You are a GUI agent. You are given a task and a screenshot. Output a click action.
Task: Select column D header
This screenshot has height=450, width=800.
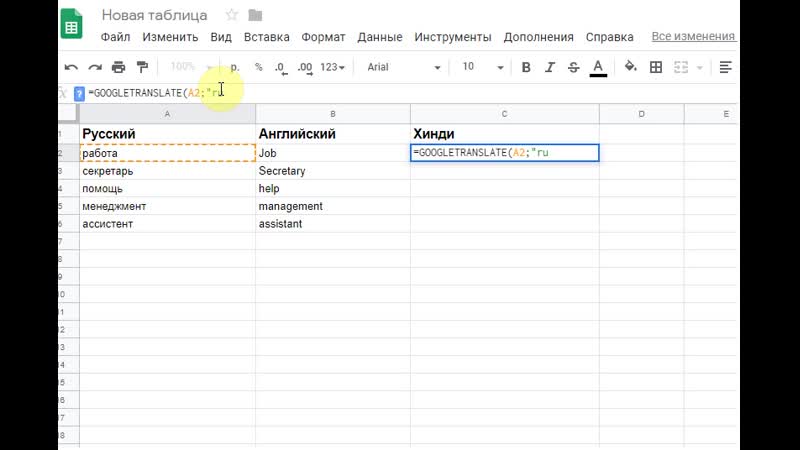pyautogui.click(x=642, y=114)
